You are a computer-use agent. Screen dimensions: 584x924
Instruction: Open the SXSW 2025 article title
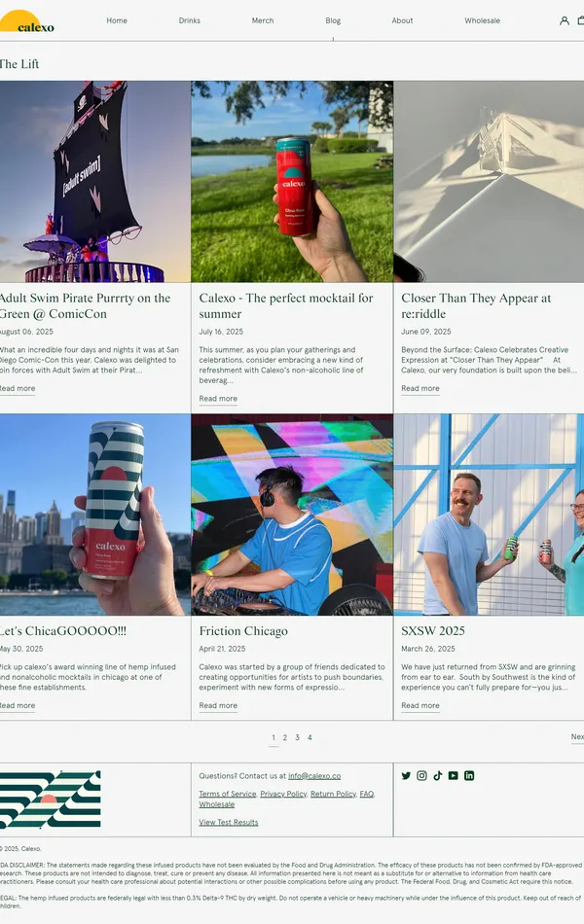[x=433, y=630]
